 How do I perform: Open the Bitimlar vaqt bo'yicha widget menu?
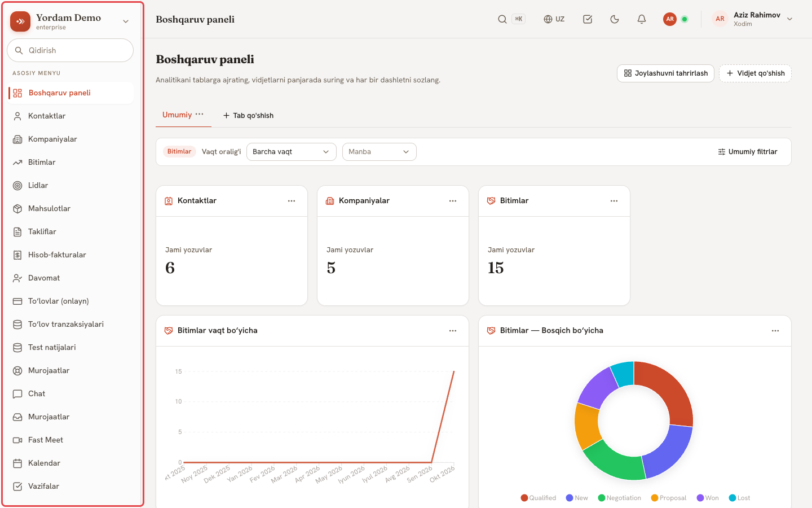(x=453, y=331)
